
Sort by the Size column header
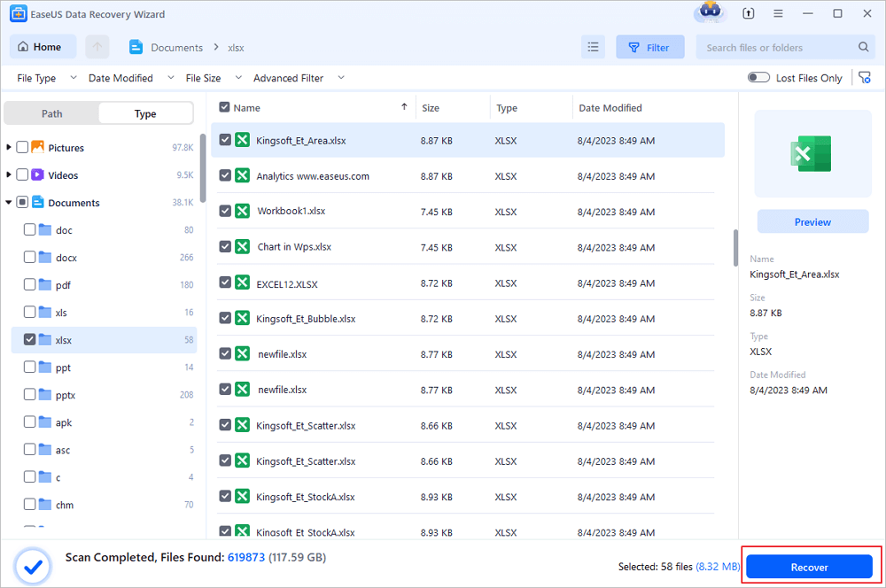point(431,108)
